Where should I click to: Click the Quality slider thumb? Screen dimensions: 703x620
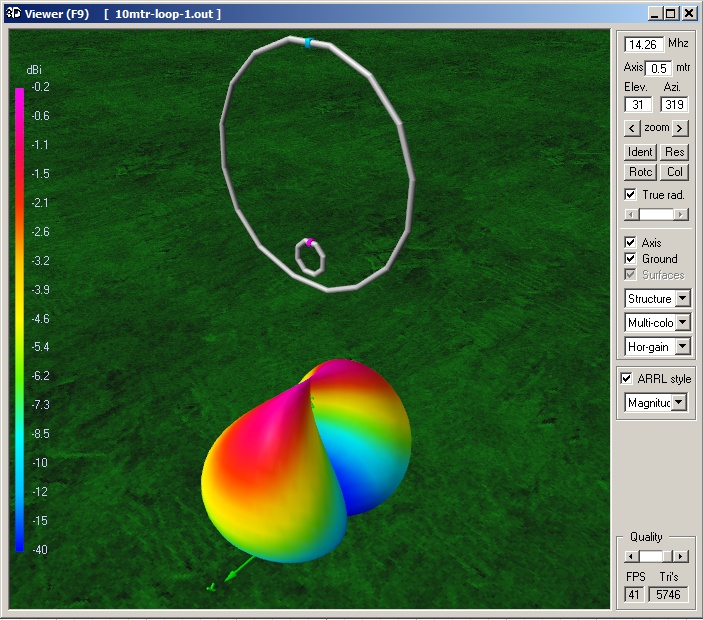coord(668,556)
